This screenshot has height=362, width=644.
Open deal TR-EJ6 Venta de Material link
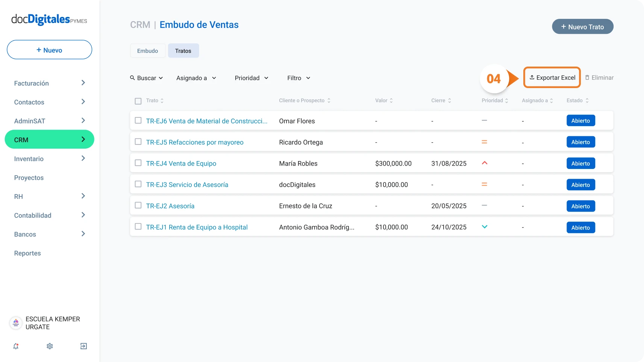tap(206, 121)
